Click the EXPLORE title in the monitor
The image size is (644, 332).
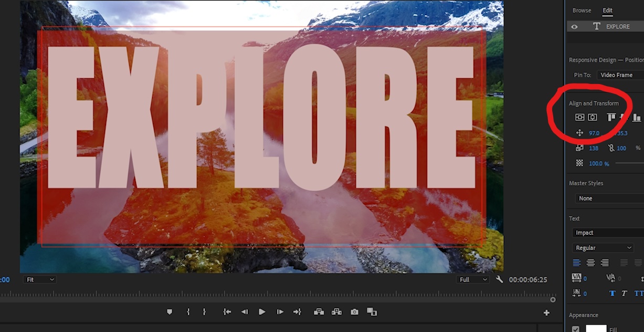coord(261,117)
